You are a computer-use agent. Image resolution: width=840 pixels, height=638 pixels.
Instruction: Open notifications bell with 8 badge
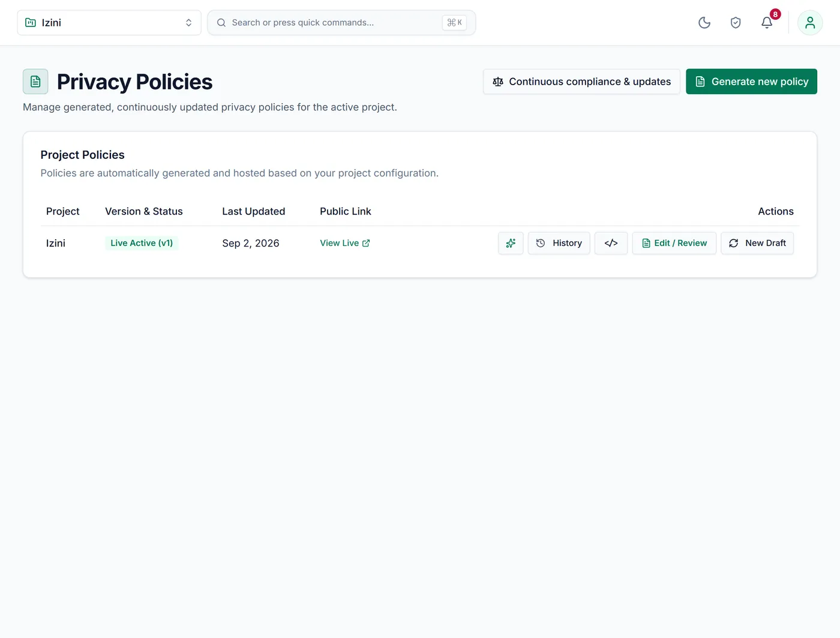[767, 23]
